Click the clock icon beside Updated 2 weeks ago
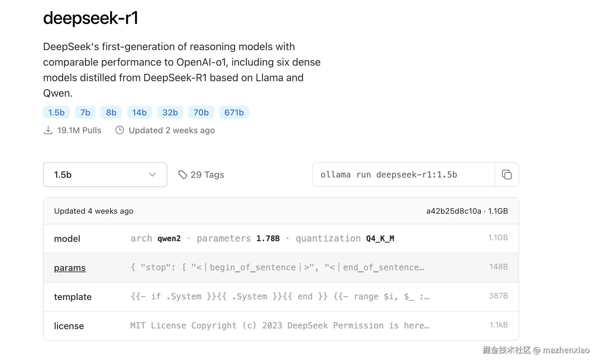Screen dimensions: 599x364 [120, 130]
